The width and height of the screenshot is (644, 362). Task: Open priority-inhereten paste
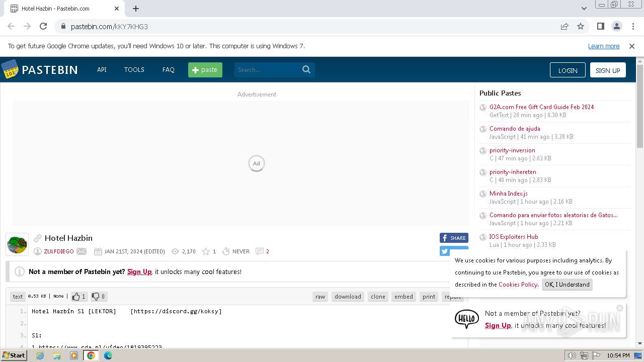click(x=513, y=172)
